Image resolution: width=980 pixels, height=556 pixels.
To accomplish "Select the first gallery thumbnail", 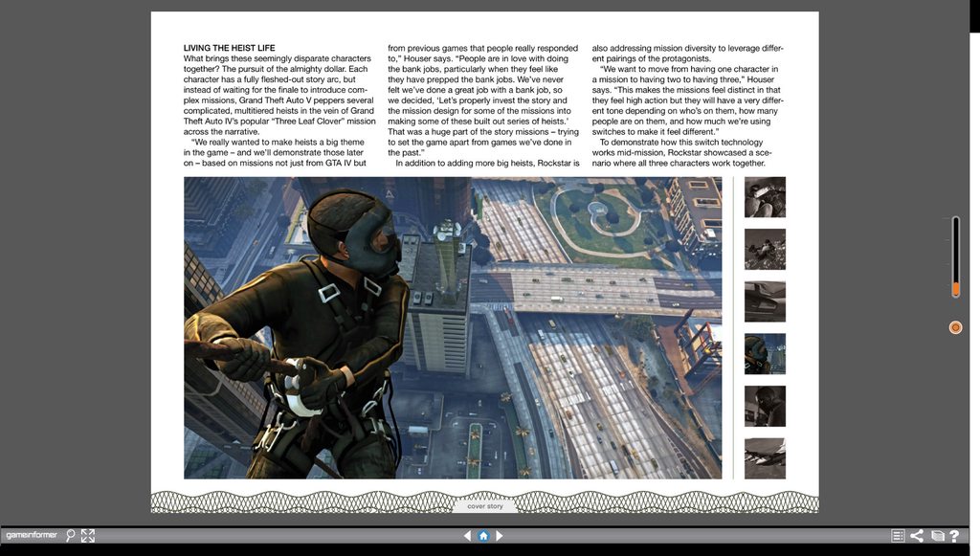I will click(765, 197).
